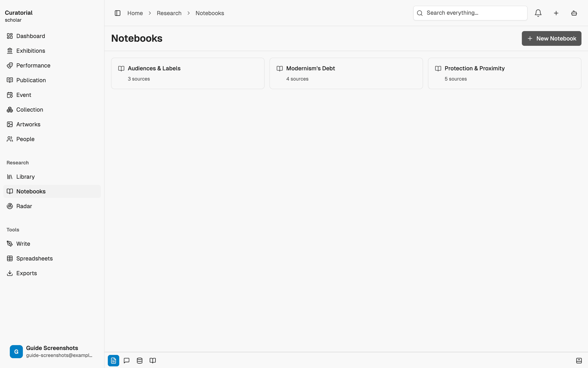
Task: Click the plus icon in top bar
Action: coord(556,13)
